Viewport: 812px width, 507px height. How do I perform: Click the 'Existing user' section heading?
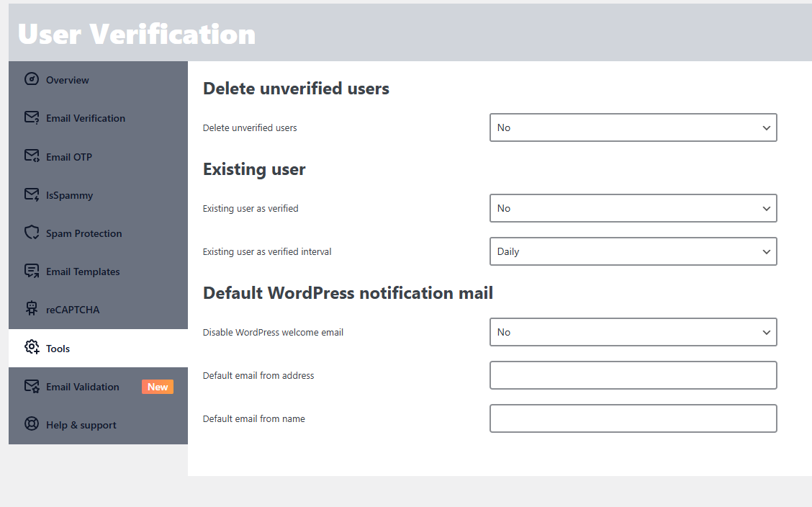254,169
